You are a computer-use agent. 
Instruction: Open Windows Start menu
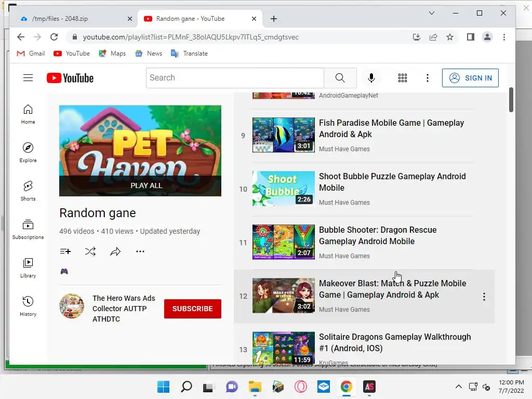point(164,387)
